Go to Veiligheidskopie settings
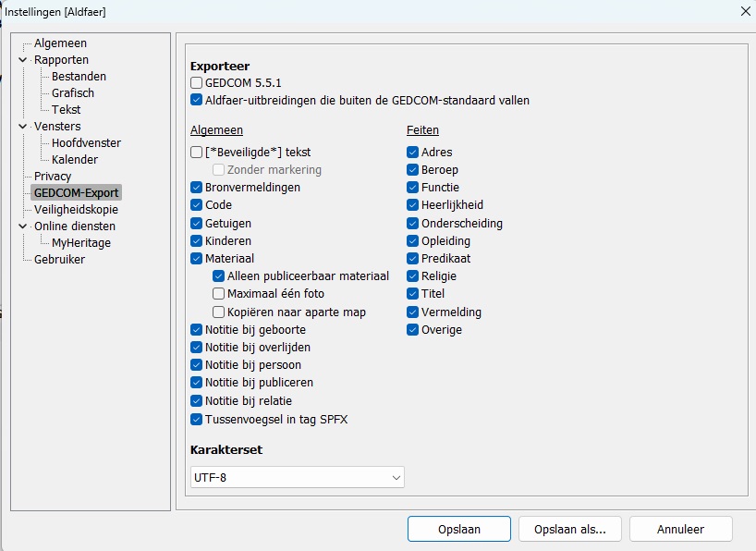This screenshot has height=551, width=756. coord(76,210)
